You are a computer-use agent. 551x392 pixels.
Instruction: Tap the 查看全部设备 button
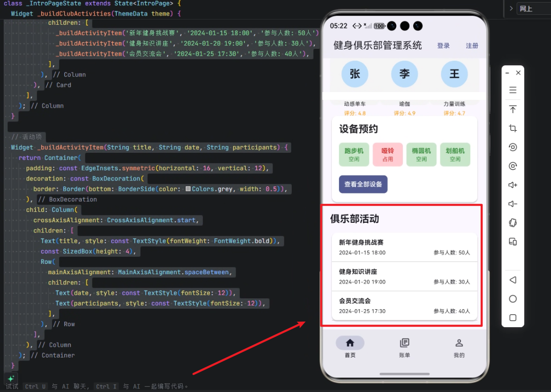[x=362, y=184]
